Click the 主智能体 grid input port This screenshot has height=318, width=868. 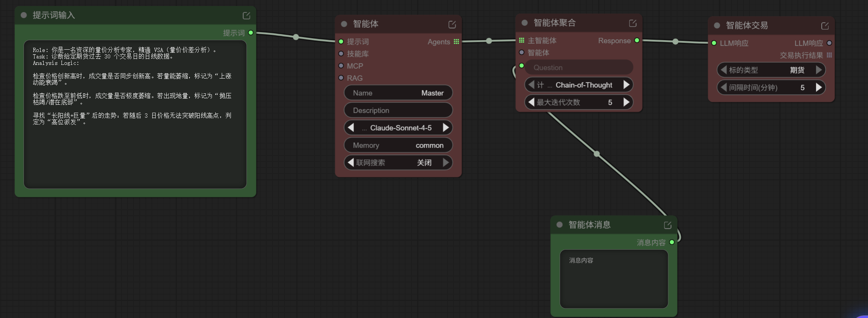(522, 40)
